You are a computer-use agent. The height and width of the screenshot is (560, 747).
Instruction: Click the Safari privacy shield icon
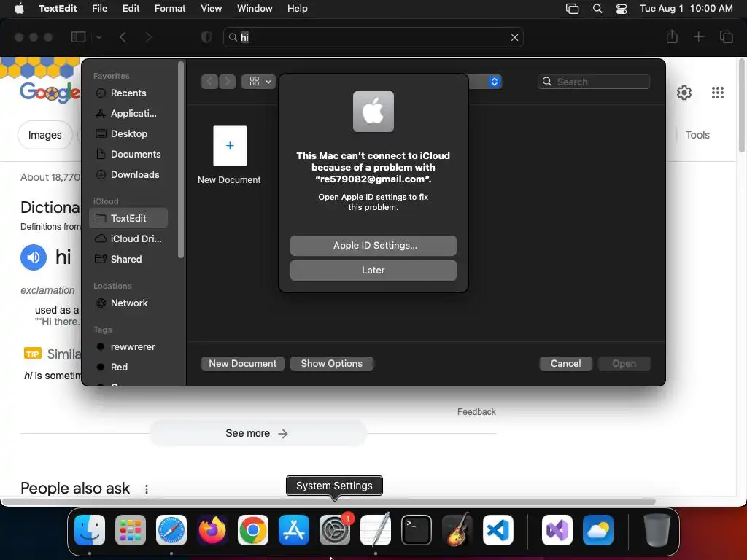pyautogui.click(x=206, y=37)
